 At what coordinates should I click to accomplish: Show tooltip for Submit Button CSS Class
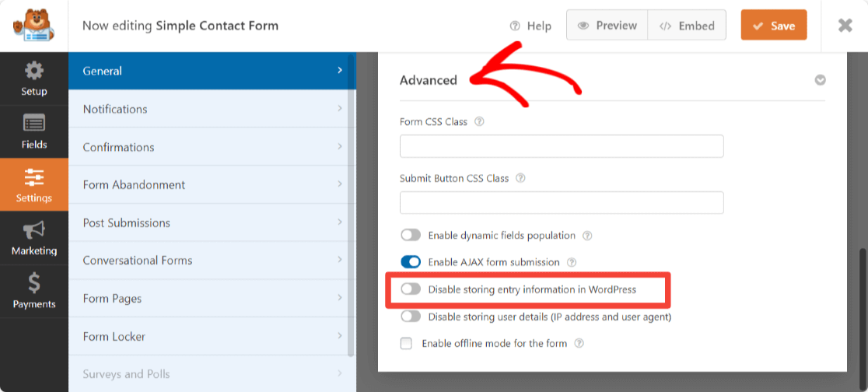[520, 179]
